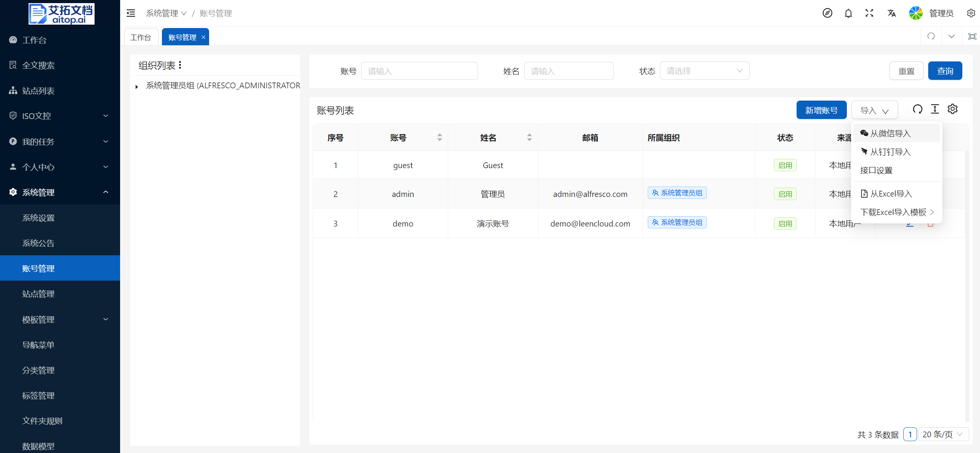Click the 新增账号 button
The image size is (980, 453).
pos(821,110)
